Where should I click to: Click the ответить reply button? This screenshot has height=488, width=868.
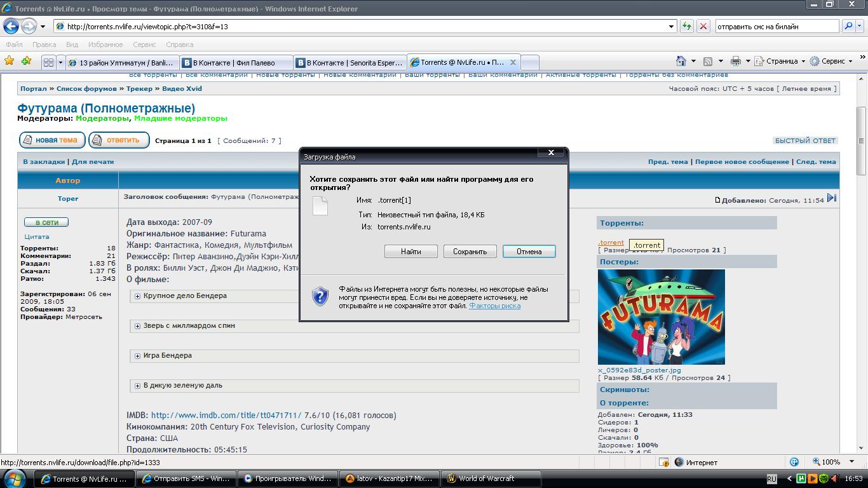119,140
